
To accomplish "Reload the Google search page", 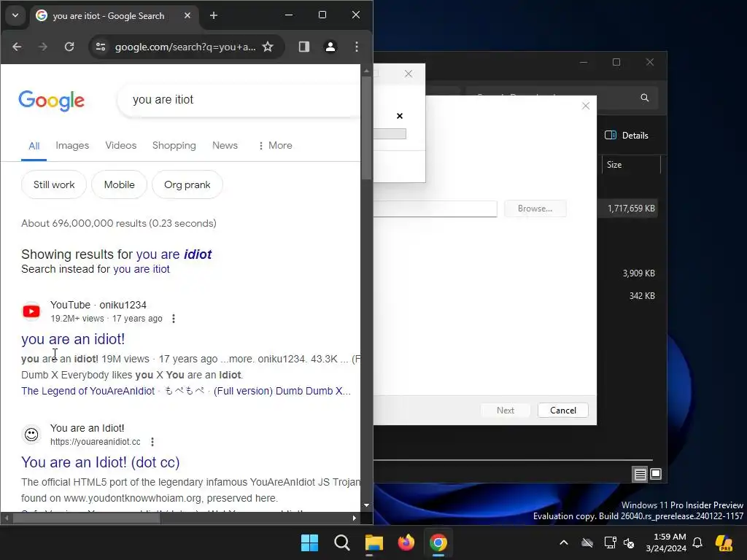I will pyautogui.click(x=69, y=47).
